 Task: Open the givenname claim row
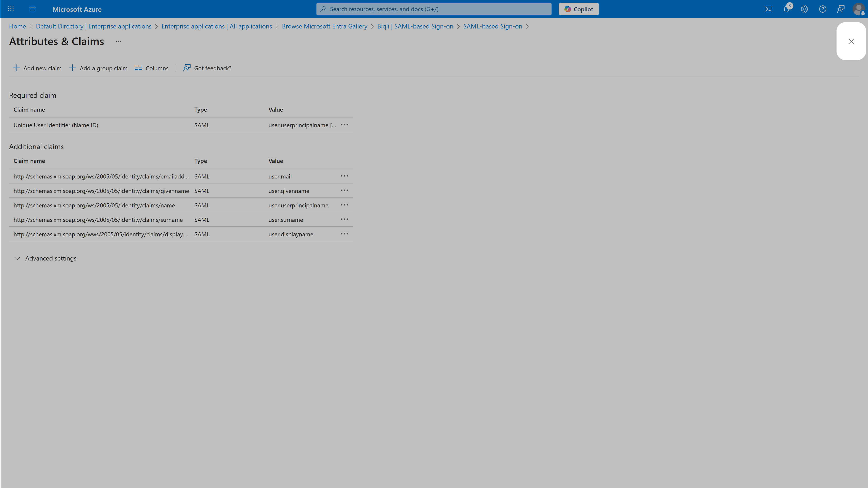[181, 191]
